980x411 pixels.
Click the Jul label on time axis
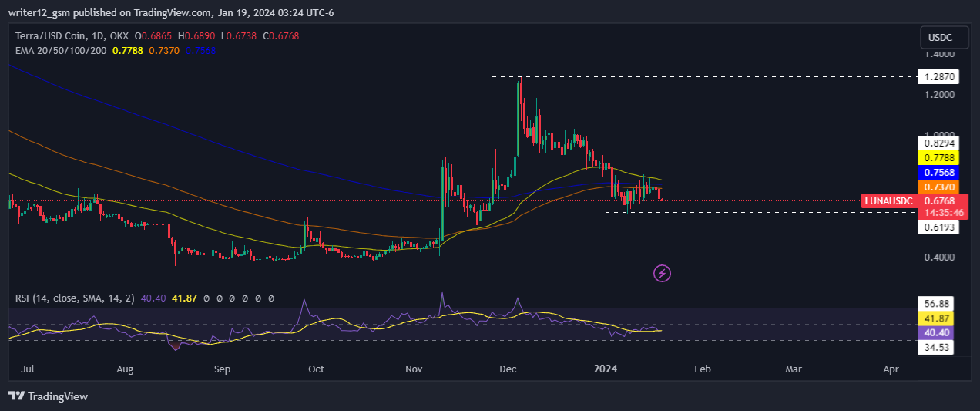tap(29, 369)
